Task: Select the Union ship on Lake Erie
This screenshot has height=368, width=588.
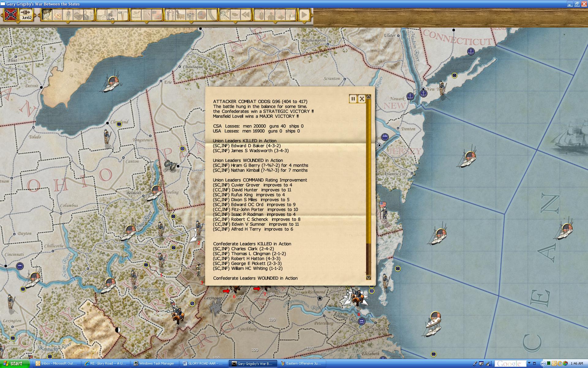Action: point(111,81)
